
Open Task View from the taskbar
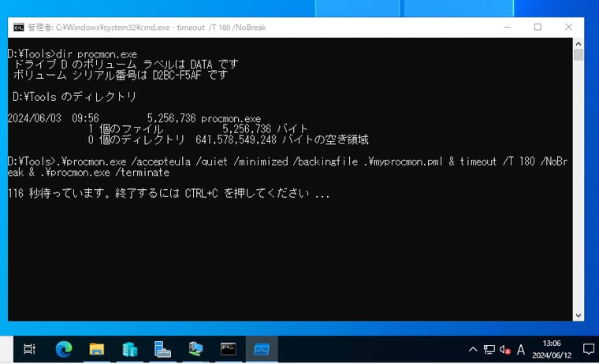29,349
